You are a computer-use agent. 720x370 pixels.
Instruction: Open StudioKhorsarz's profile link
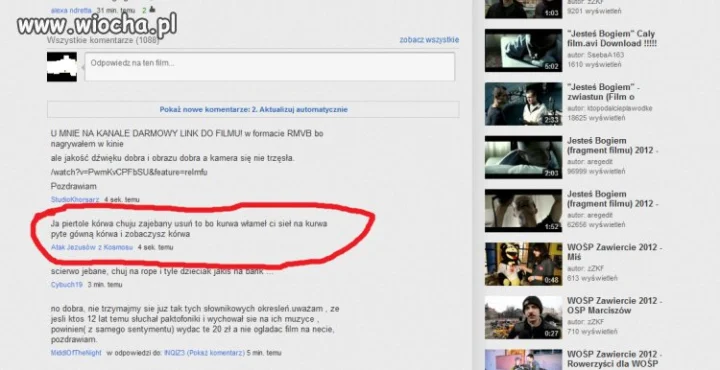pyautogui.click(x=75, y=200)
